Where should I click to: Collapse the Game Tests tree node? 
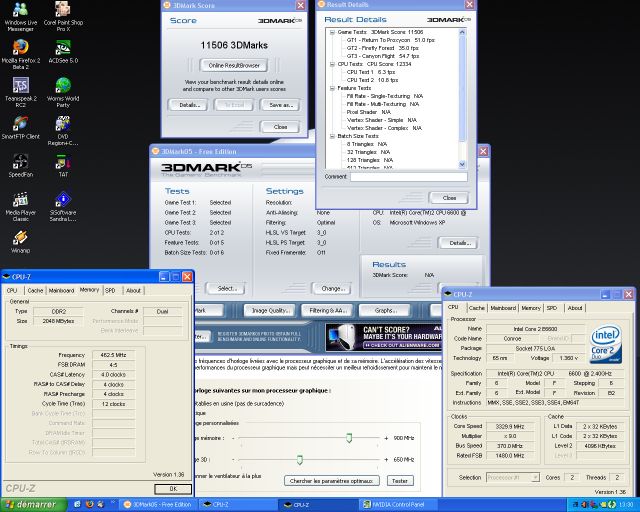pyautogui.click(x=332, y=32)
